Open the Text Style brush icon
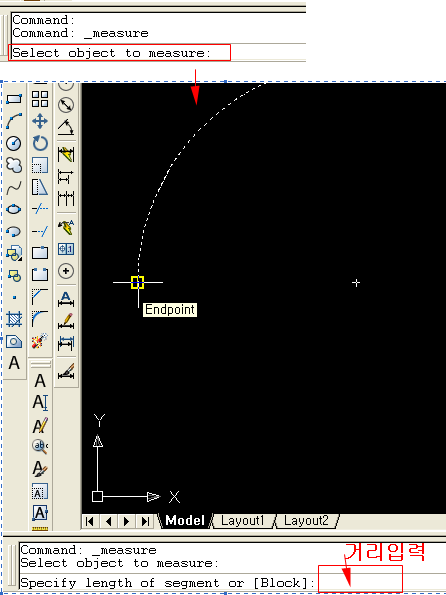This screenshot has width=446, height=595. point(40,469)
